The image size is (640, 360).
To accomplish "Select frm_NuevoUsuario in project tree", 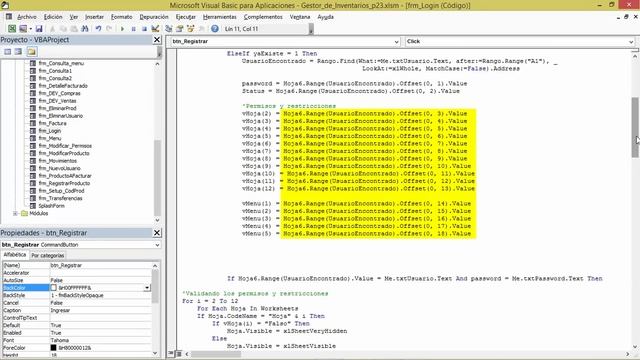I will (59, 168).
